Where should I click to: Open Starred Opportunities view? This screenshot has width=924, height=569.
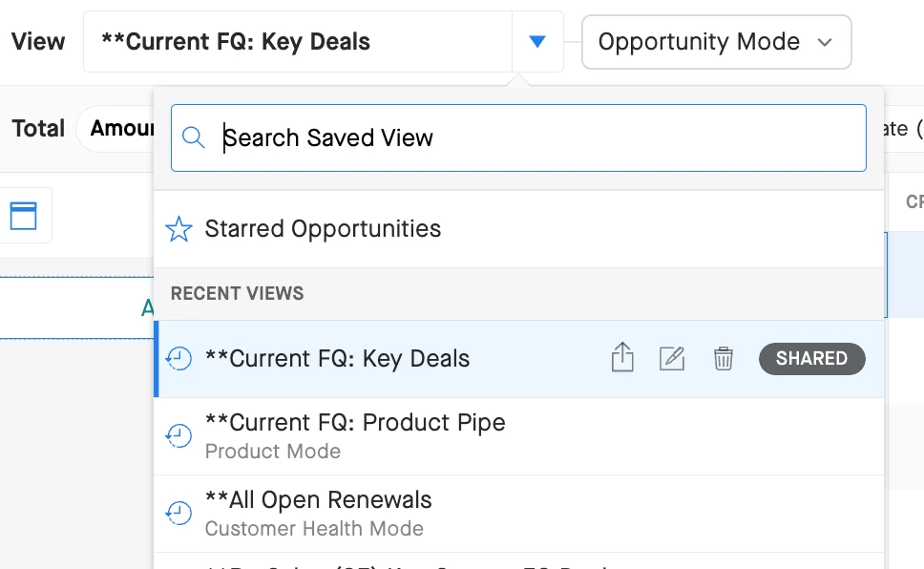[x=323, y=229]
